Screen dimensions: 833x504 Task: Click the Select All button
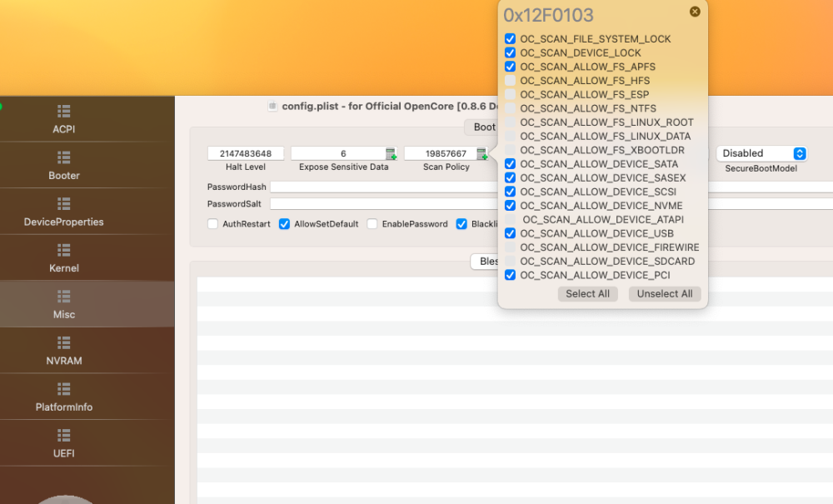587,294
